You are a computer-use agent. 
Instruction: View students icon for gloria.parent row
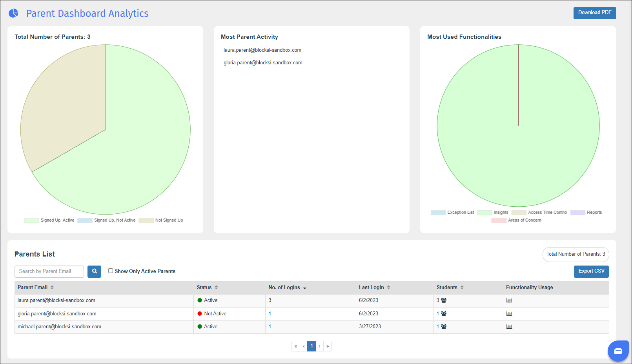click(x=444, y=314)
